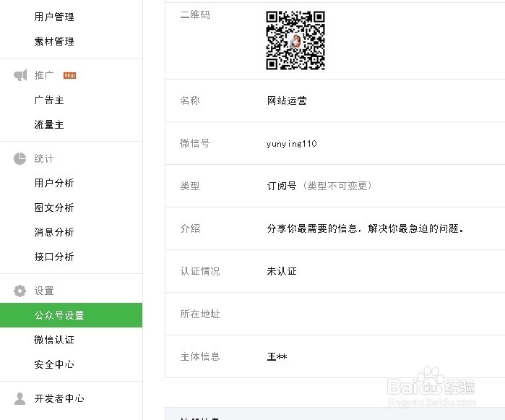This screenshot has height=420, width=505.
Task: Select the highlighted 公众号设置 item
Action: click(x=72, y=315)
